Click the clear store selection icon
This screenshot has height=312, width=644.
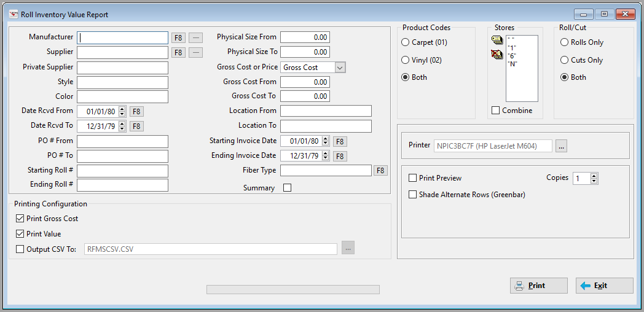[x=497, y=54]
